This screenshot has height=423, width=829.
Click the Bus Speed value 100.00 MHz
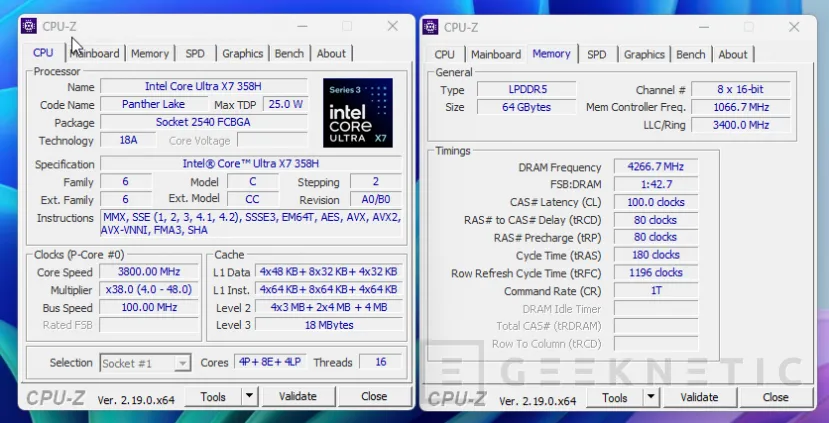149,307
